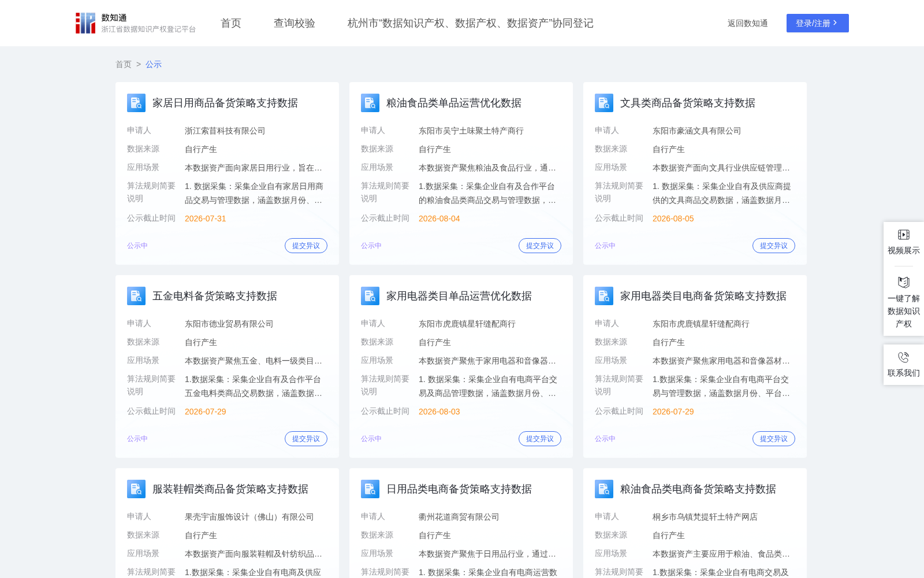924x578 pixels.
Task: Click the 登录/注册 button
Action: [x=818, y=23]
